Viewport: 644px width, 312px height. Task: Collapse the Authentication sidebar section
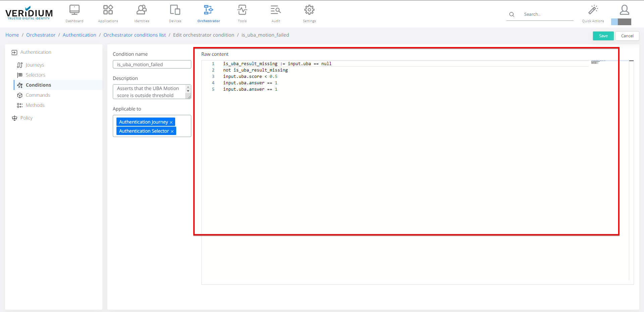coord(36,52)
